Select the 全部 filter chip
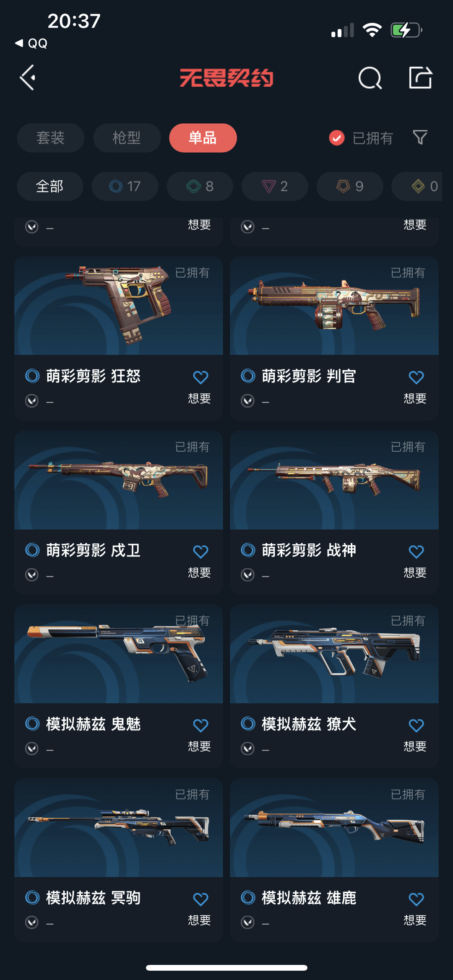The image size is (453, 980). [x=50, y=186]
